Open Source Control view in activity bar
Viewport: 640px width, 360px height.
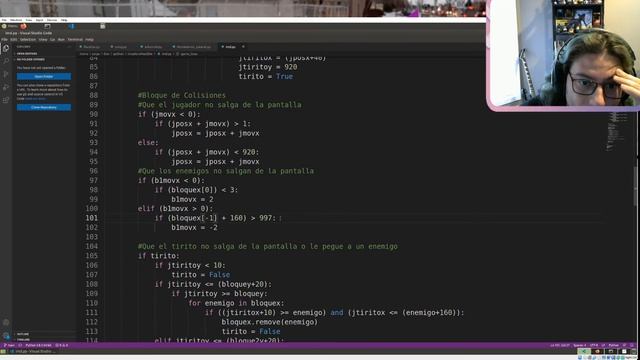(x=6, y=74)
